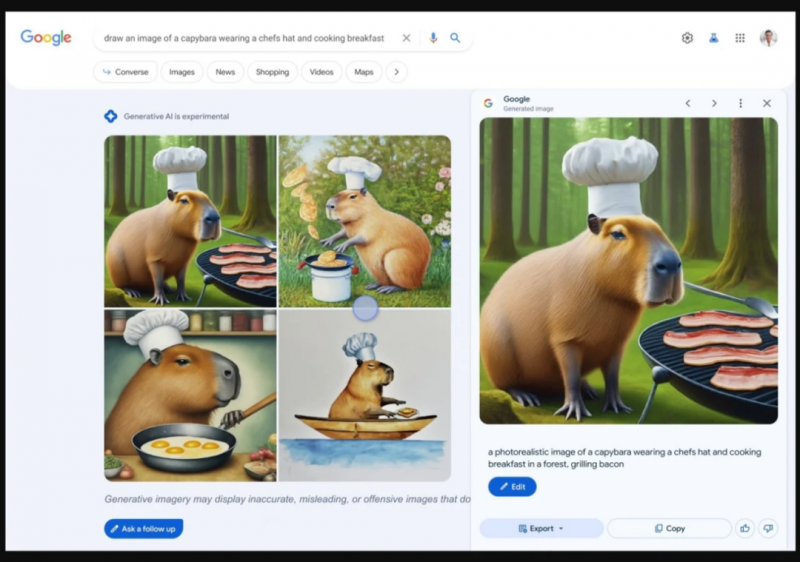This screenshot has width=800, height=562.
Task: Switch to the Maps filter
Action: click(x=364, y=72)
